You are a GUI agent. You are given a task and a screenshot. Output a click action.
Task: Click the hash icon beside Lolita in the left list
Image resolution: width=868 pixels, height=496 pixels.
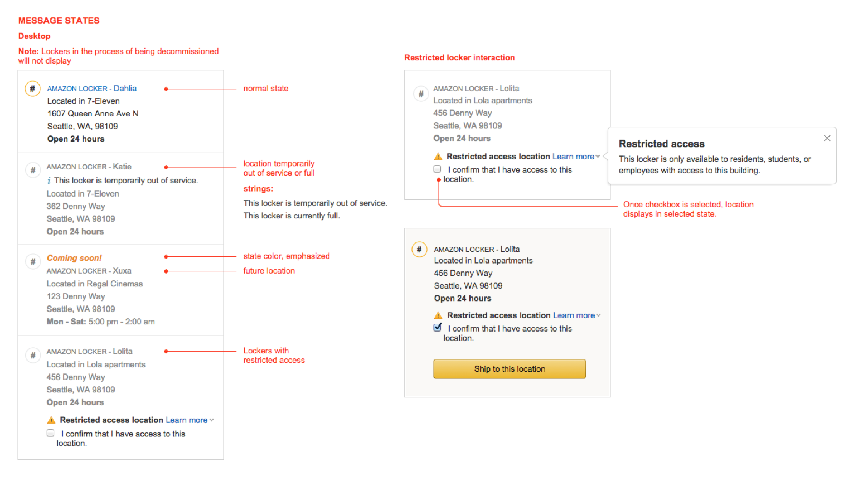pyautogui.click(x=32, y=355)
